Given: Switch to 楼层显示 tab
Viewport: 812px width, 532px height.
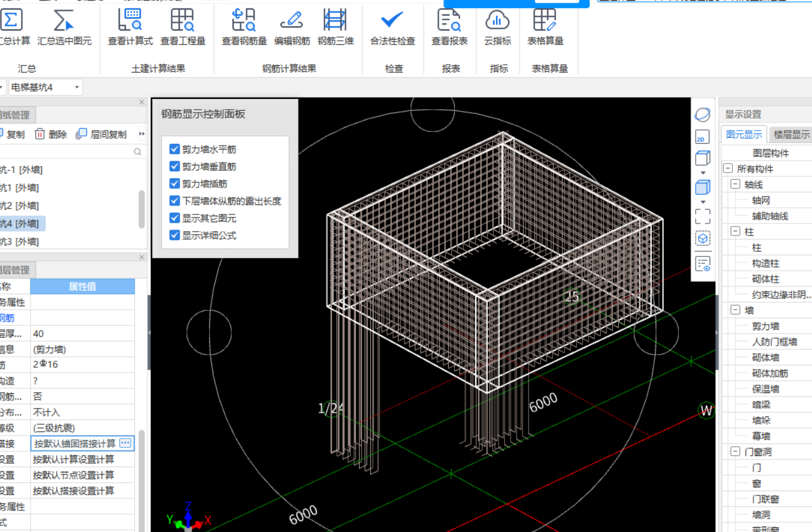Looking at the screenshot, I should (790, 134).
